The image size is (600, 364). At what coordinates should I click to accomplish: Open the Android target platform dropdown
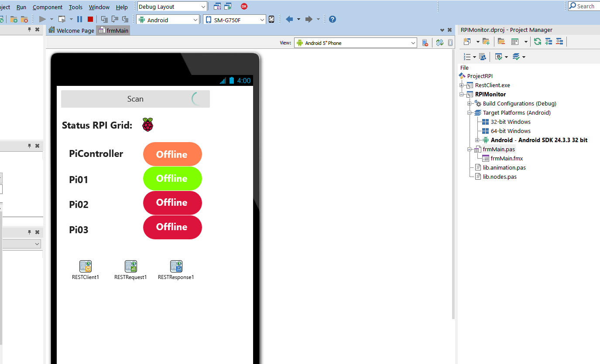pos(195,20)
